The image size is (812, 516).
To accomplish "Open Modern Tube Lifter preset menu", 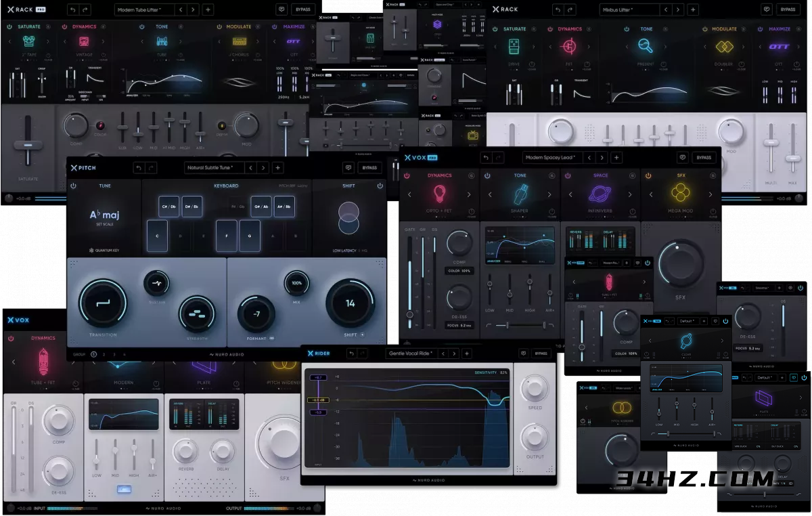I will (x=143, y=9).
